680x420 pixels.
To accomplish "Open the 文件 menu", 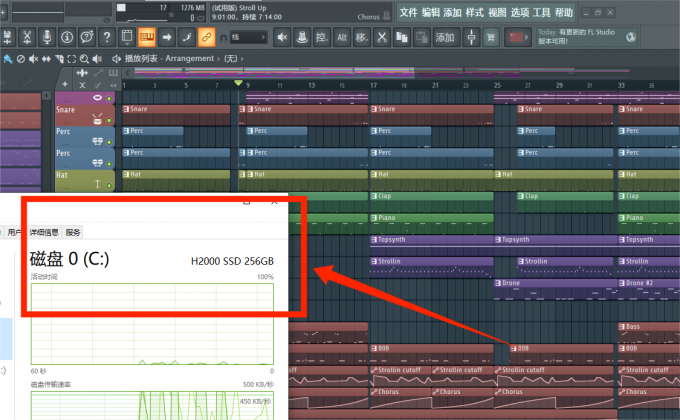I will tap(407, 12).
